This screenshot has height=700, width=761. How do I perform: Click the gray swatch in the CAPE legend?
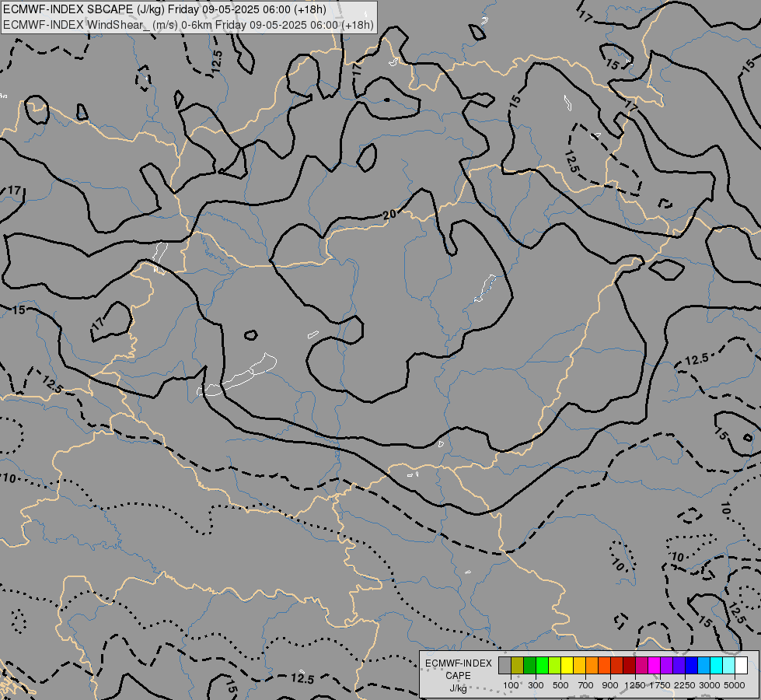tap(504, 665)
